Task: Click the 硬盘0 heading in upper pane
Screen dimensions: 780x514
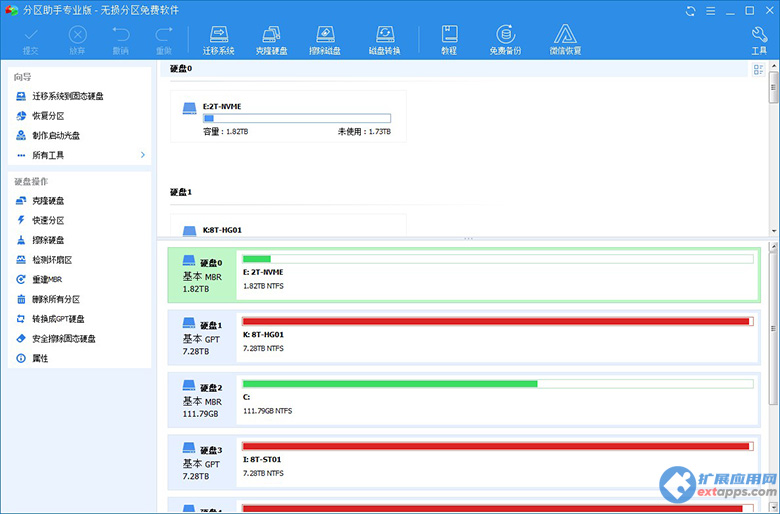Action: [181, 69]
